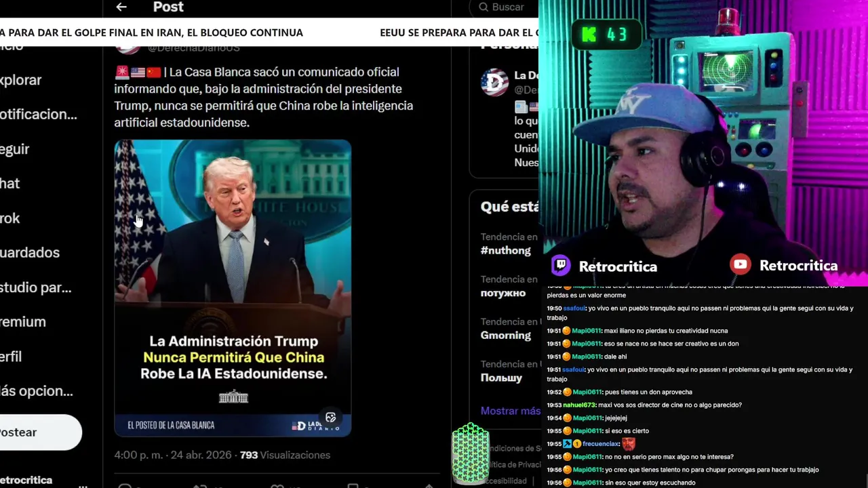Open the Política de Privacidad footer link

[515, 464]
